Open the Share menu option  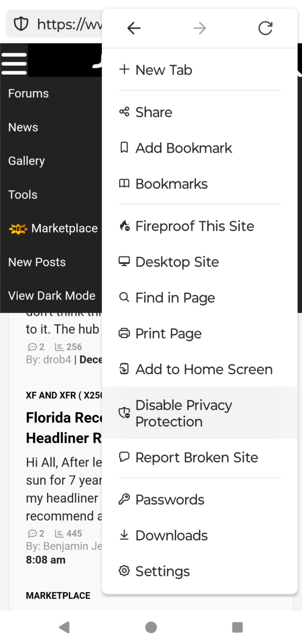(x=200, y=112)
